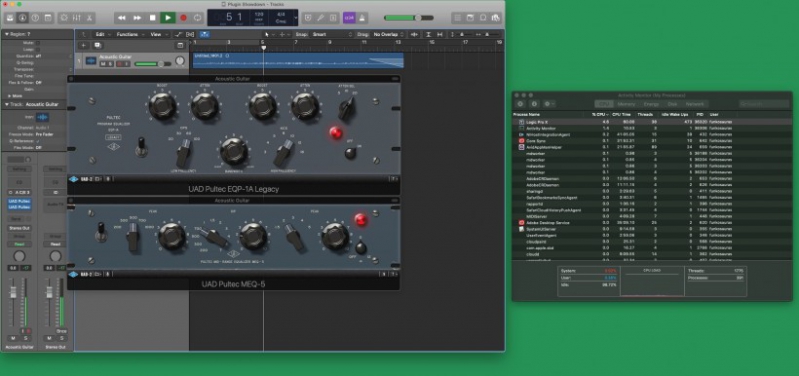Viewport: 799px width, 376px height.
Task: Open the Snap mode dropdown showing Smart
Action: pos(331,34)
